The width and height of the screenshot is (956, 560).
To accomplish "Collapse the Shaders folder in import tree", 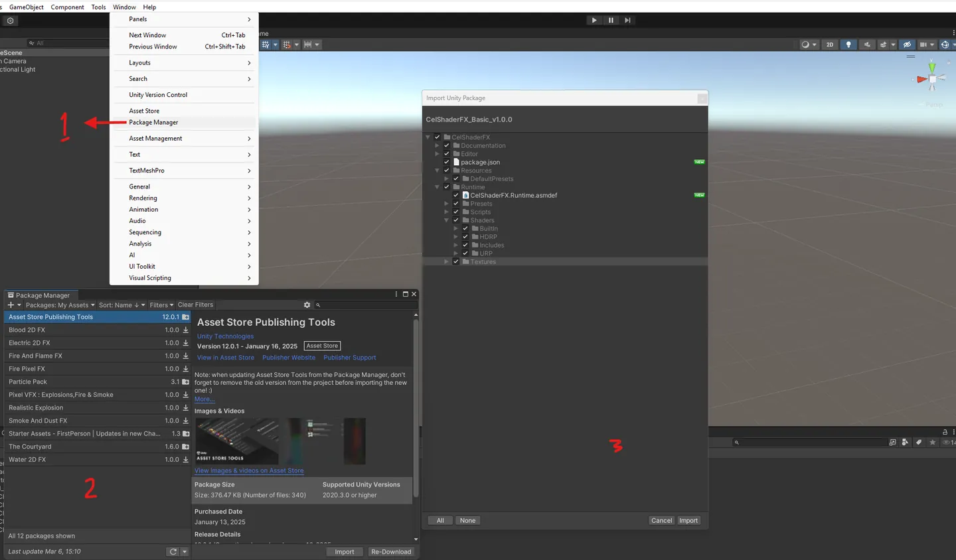I will tap(446, 220).
